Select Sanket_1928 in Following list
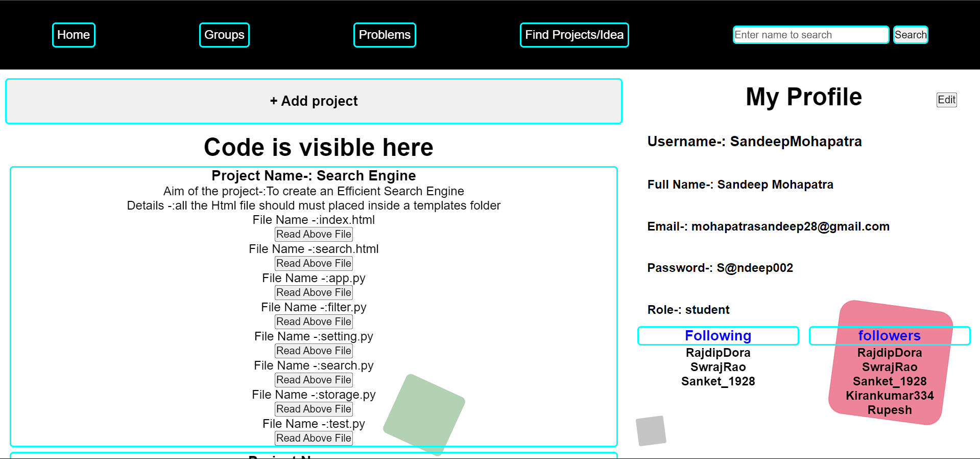 click(x=718, y=381)
